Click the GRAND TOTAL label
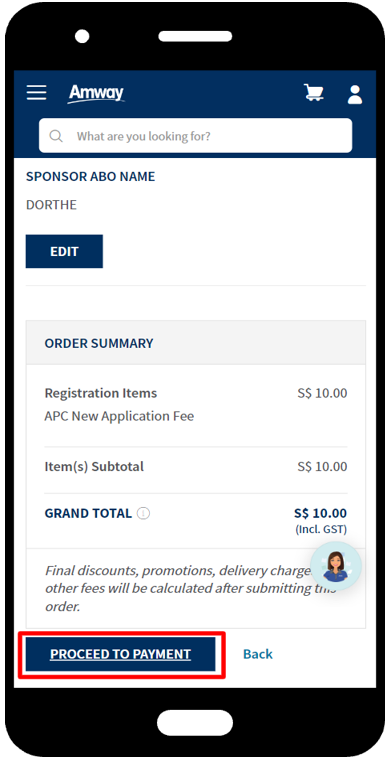This screenshot has height=763, width=388. coord(88,513)
